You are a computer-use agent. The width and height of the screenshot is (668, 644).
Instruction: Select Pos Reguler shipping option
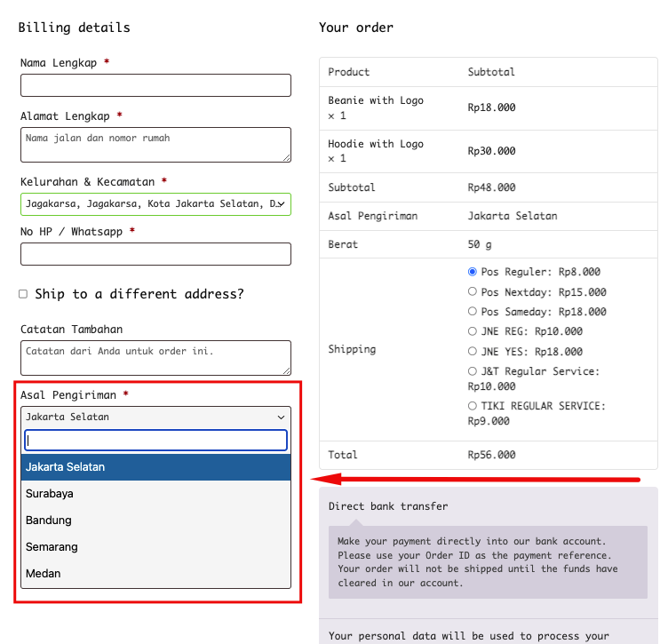tap(473, 272)
